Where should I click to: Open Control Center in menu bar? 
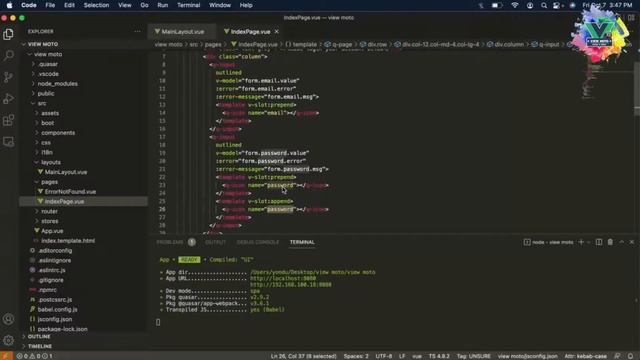pyautogui.click(x=557, y=5)
